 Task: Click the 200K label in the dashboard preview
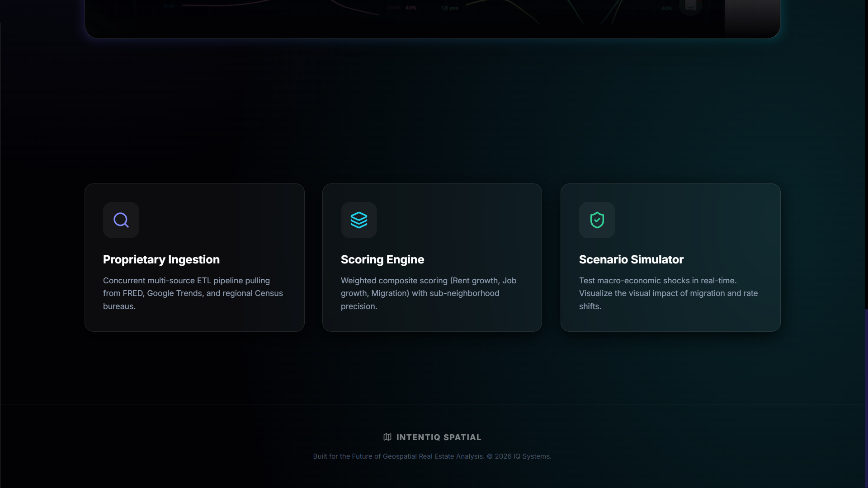393,8
